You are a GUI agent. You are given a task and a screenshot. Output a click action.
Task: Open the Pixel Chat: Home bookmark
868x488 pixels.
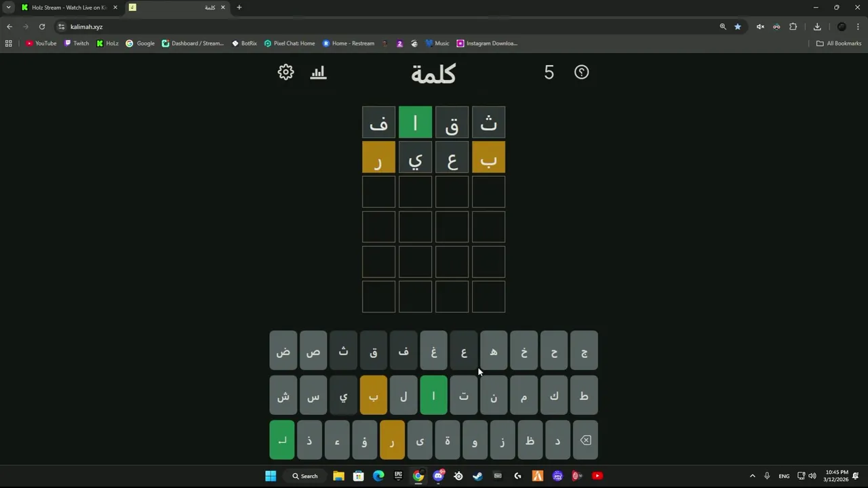click(x=290, y=43)
